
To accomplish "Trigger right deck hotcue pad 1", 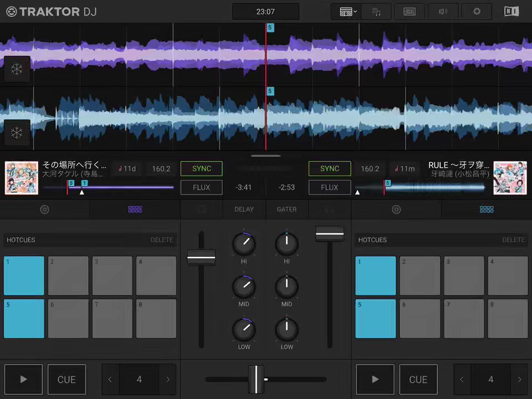I will click(x=376, y=275).
